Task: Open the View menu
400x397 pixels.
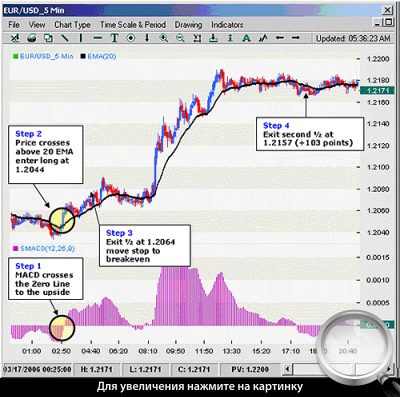Action: point(37,25)
